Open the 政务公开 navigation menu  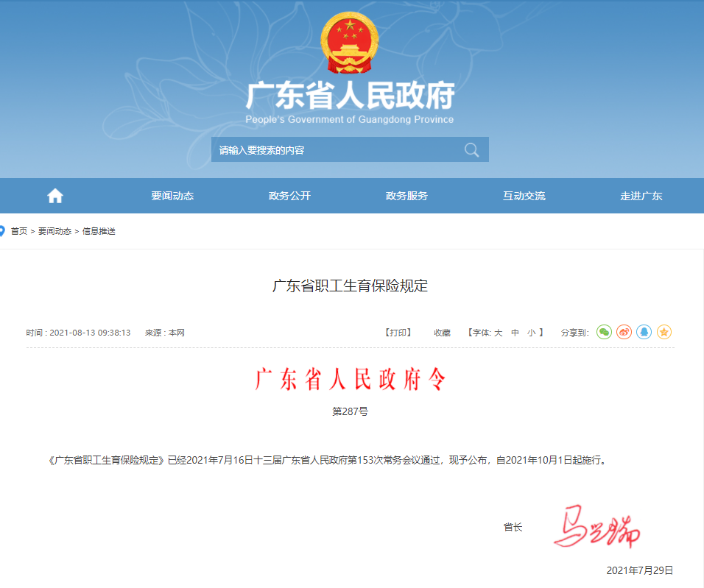(x=289, y=196)
